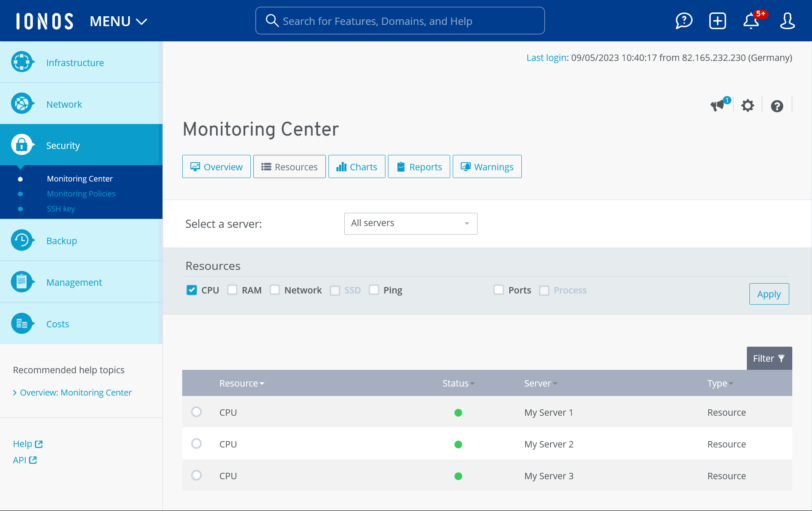Viewport: 812px width, 511px height.
Task: Click the add new plus icon
Action: click(x=717, y=21)
